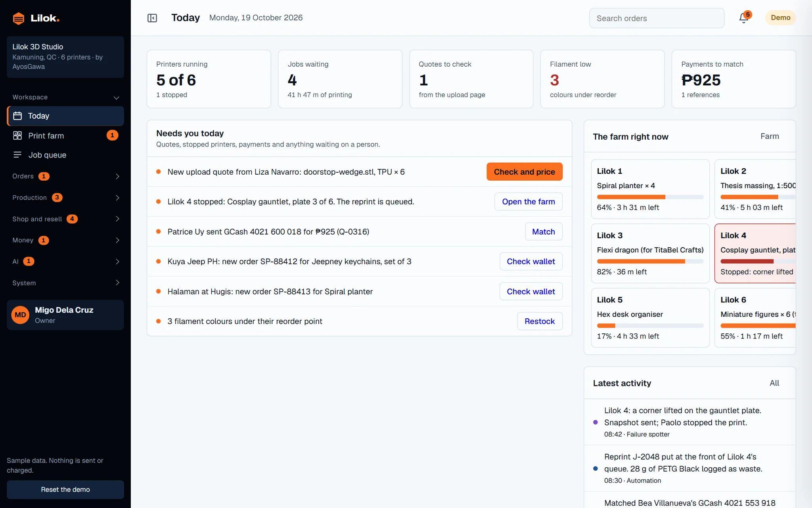The width and height of the screenshot is (812, 508).
Task: Open the stopped Lilok 4 card
Action: pyautogui.click(x=755, y=253)
